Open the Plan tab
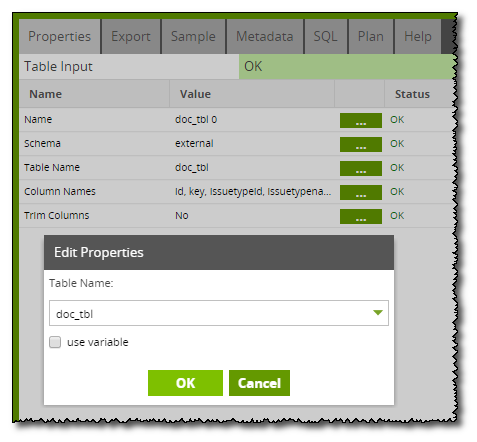Image resolution: width=477 pixels, height=442 pixels. pos(371,36)
